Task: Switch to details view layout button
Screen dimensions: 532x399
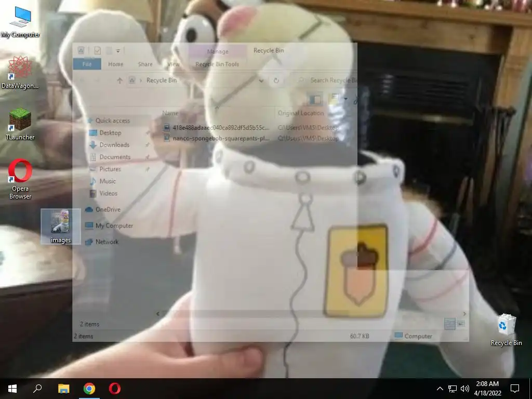Action: click(x=450, y=324)
